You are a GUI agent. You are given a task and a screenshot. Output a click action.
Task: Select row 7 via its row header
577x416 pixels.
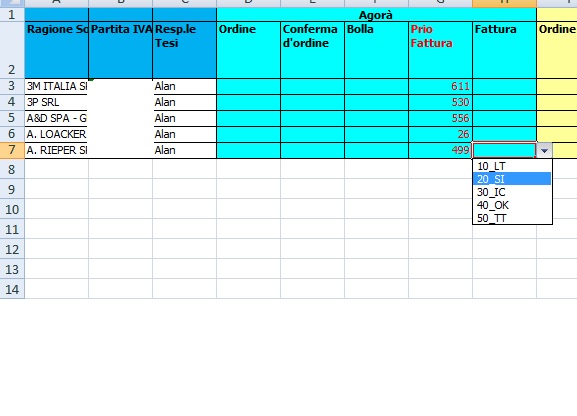tap(12, 150)
